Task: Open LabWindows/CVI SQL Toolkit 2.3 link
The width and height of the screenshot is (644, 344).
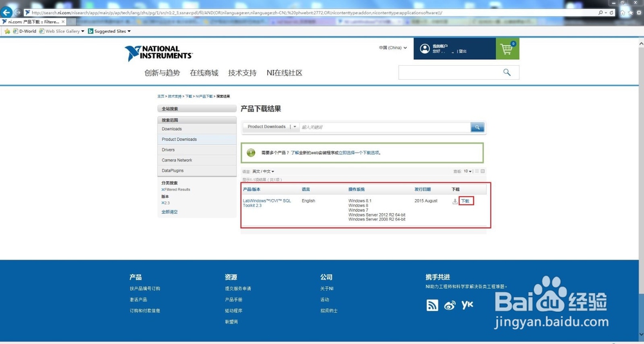Action: (267, 203)
